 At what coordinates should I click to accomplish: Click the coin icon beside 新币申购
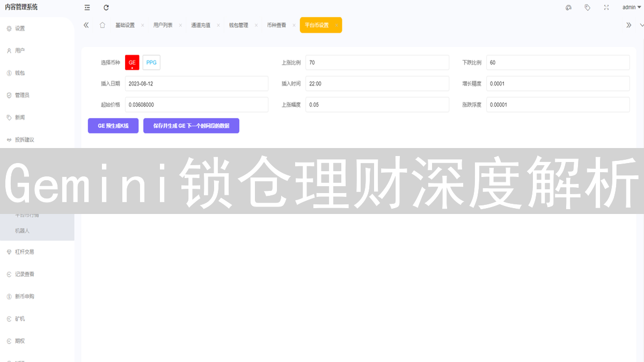[9, 296]
